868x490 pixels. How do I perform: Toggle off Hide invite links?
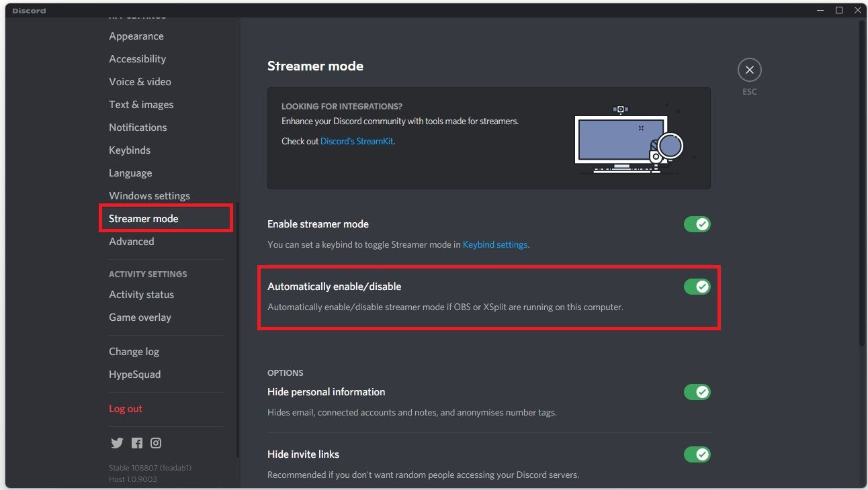[x=697, y=454]
